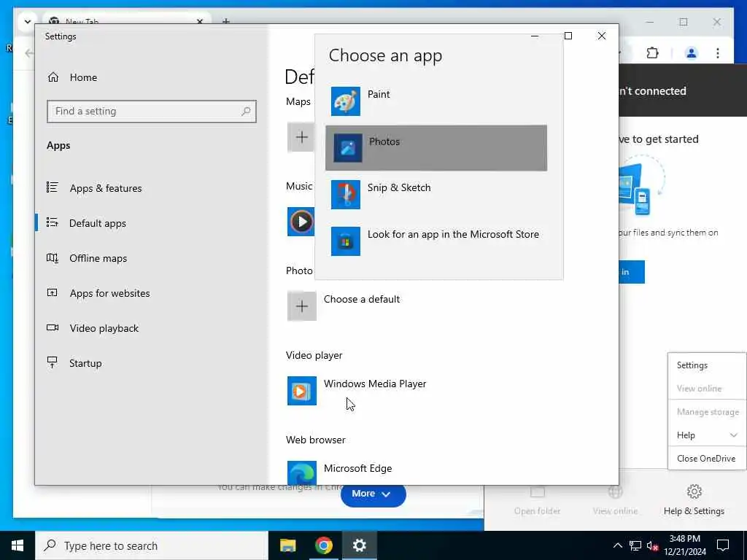Click the Chrome profile avatar icon
The width and height of the screenshot is (747, 560).
click(692, 52)
